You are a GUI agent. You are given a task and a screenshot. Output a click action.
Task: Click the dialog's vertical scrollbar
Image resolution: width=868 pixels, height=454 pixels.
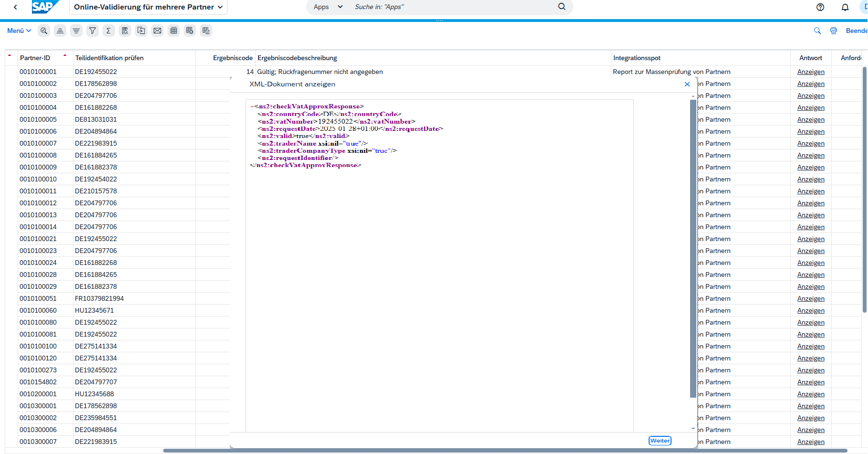pos(693,248)
